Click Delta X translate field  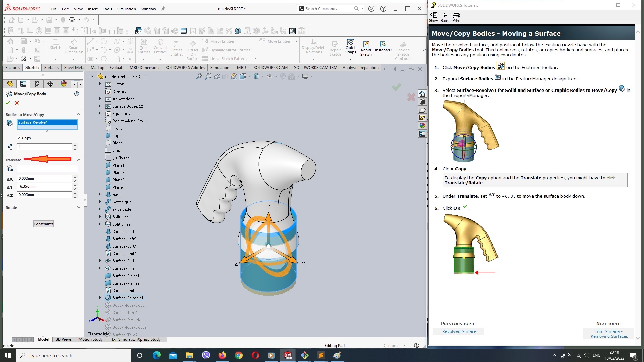point(44,179)
